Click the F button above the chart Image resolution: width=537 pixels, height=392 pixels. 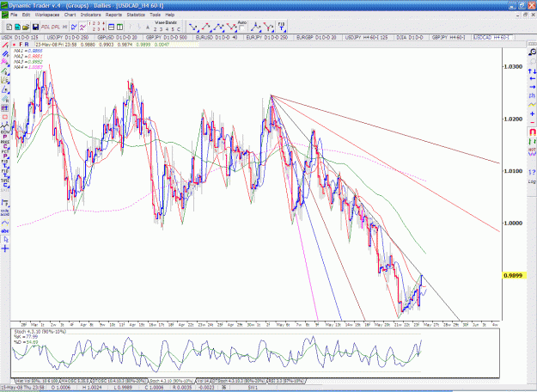pos(21,45)
